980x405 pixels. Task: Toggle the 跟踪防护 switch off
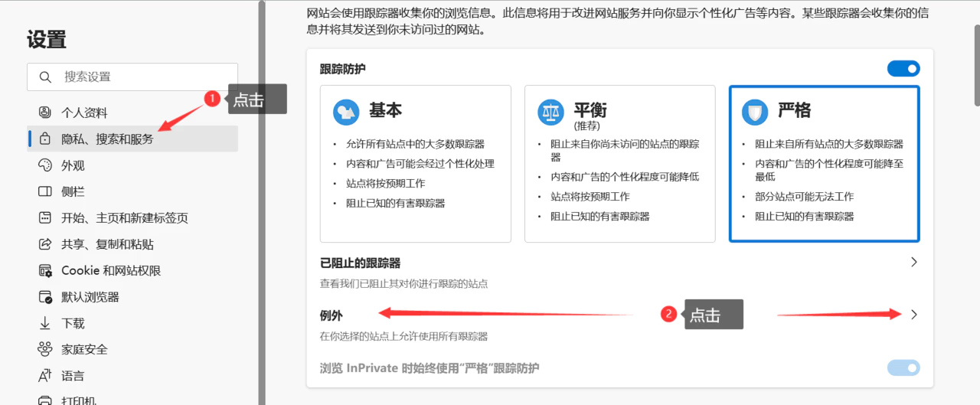903,69
